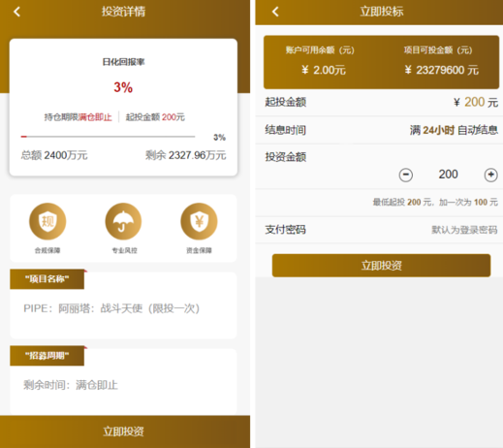Click the PIPE project name text

(x=111, y=308)
